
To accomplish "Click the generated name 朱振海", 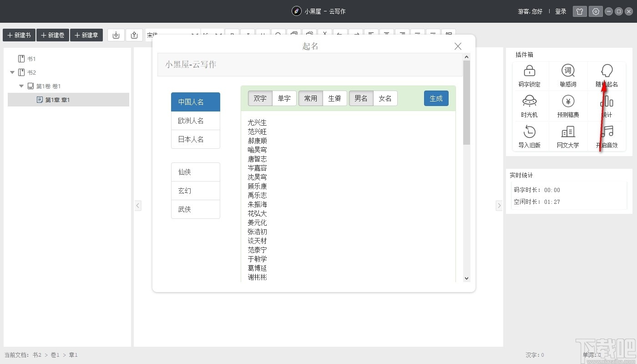I will 258,204.
